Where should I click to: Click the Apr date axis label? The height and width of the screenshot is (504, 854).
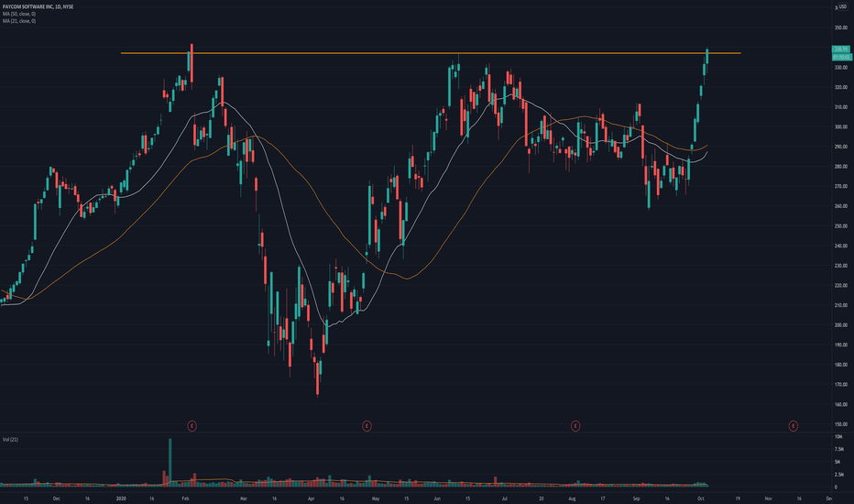[311, 499]
